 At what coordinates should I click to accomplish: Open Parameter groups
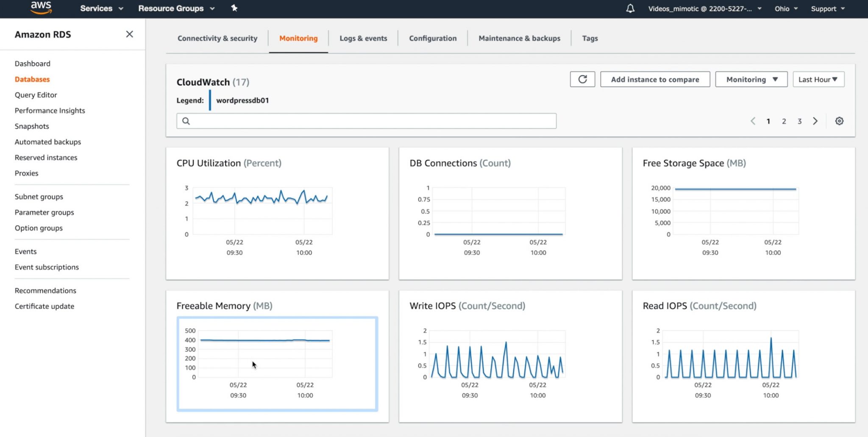[x=45, y=212]
